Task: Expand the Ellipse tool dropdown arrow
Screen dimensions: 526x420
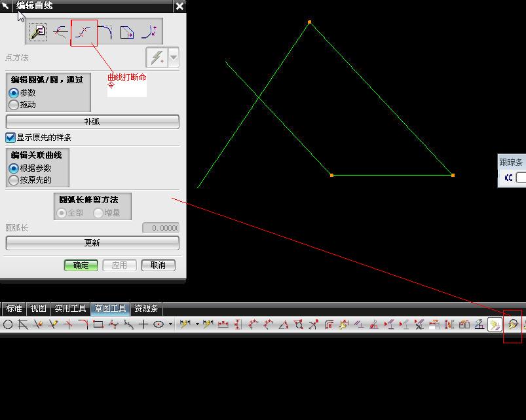Action: click(x=170, y=324)
